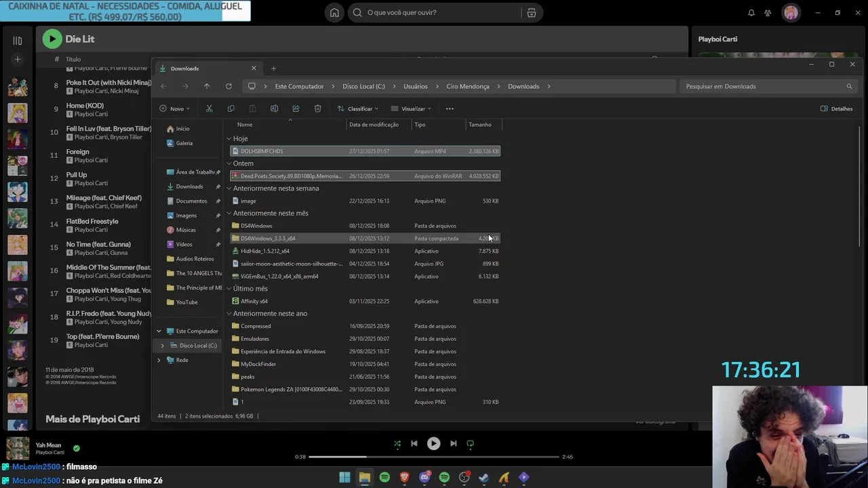Select the Emuladores folder
The image size is (868, 488).
[x=366, y=339]
